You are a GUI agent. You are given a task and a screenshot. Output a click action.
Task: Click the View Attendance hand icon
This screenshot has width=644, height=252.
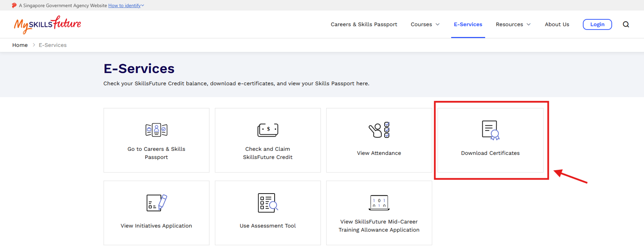pyautogui.click(x=379, y=130)
